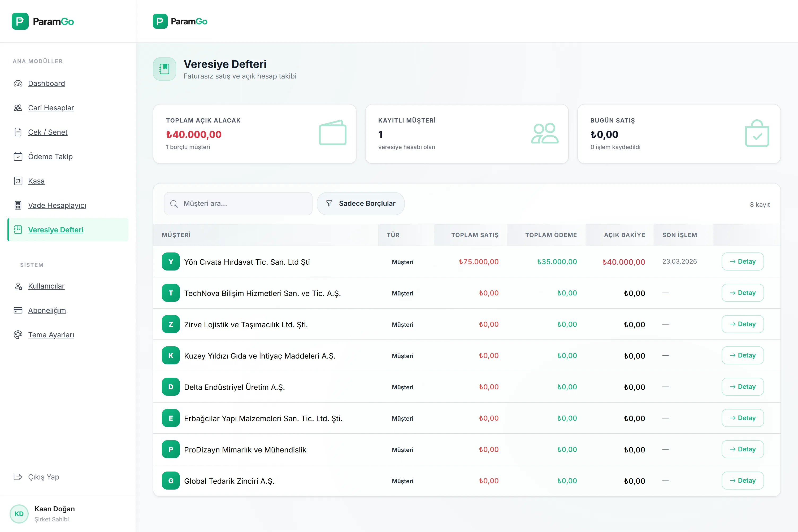Open the Veresiye Defteri menu item

pyautogui.click(x=56, y=230)
